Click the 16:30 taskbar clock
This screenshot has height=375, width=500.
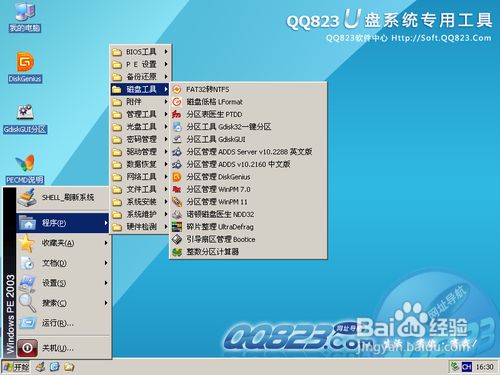pyautogui.click(x=484, y=367)
